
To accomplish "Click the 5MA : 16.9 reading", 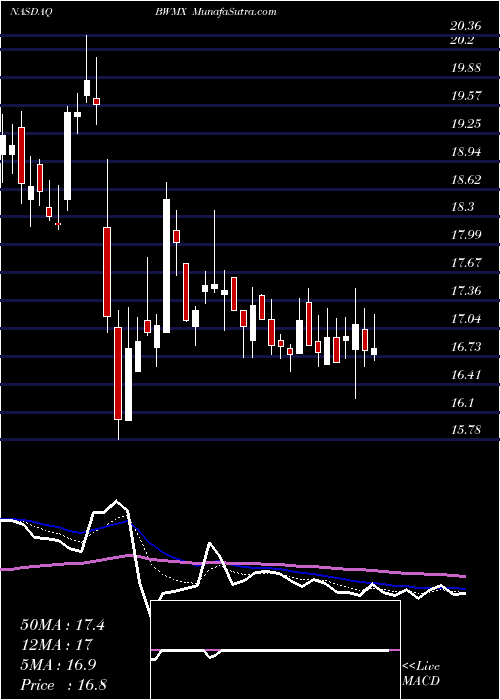I will click(x=59, y=665).
